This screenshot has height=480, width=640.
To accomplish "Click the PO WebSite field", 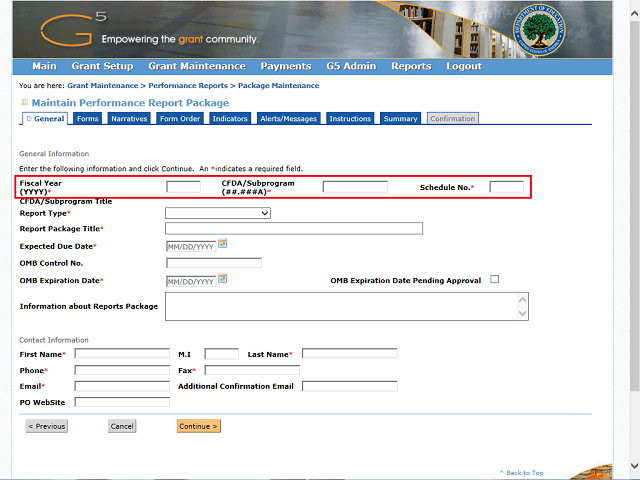I will [x=122, y=402].
